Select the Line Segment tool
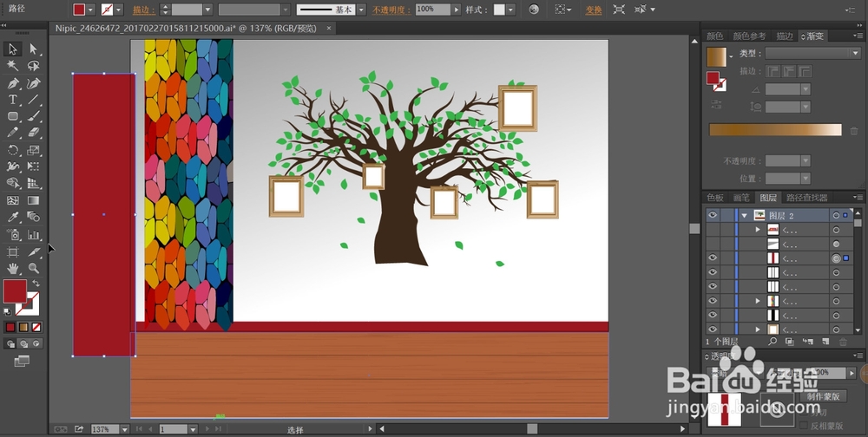This screenshot has width=868, height=437. (33, 100)
